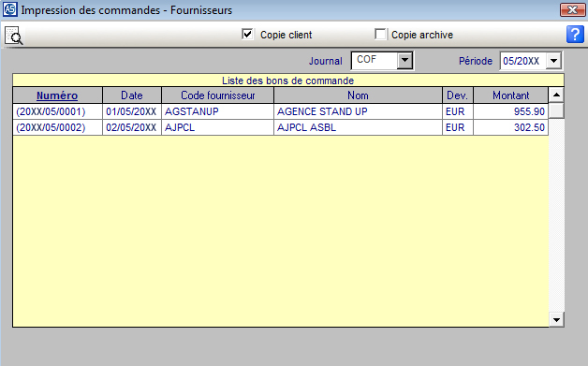Click the scrollbar up arrow
Image resolution: width=588 pixels, height=366 pixels.
556,95
